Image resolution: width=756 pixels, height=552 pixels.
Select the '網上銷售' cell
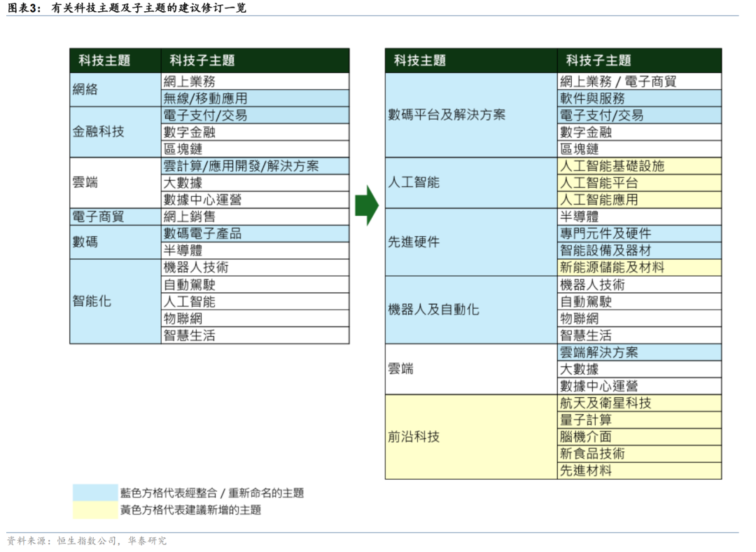pos(255,216)
